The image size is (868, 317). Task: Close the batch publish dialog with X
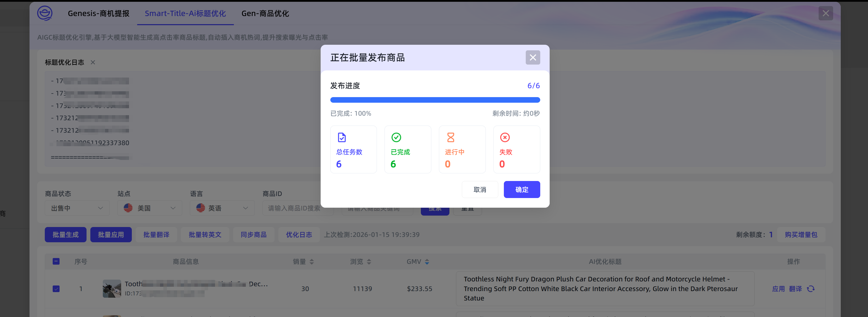click(532, 57)
